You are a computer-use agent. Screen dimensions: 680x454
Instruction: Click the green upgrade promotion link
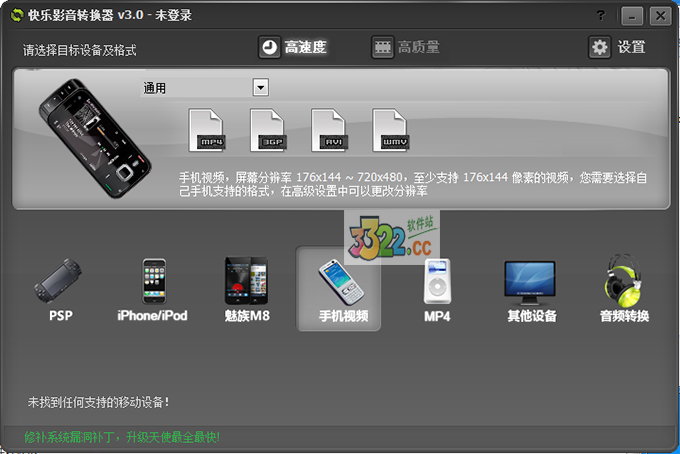[122, 437]
